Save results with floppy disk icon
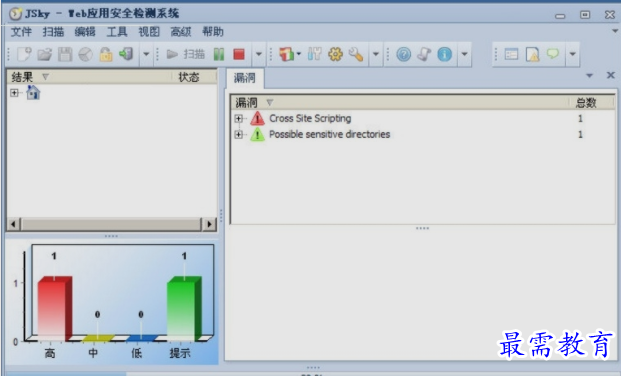 (x=65, y=54)
